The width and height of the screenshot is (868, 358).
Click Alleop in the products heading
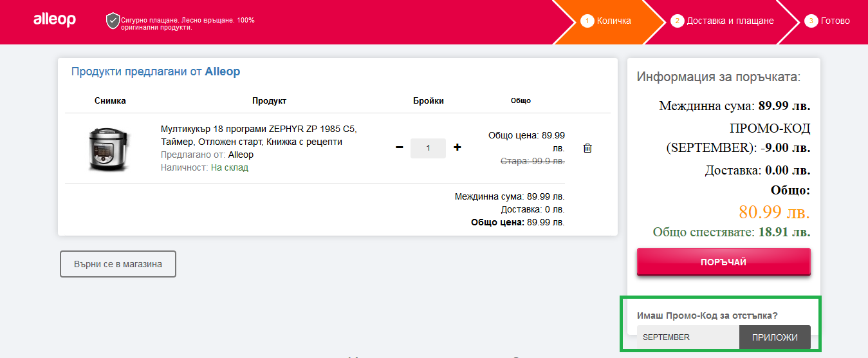point(222,72)
